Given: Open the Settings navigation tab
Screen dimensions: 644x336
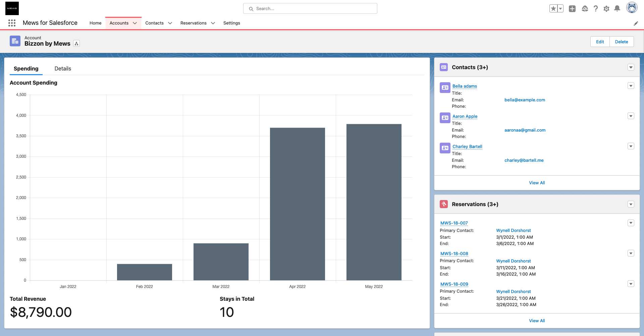Looking at the screenshot, I should [x=232, y=23].
